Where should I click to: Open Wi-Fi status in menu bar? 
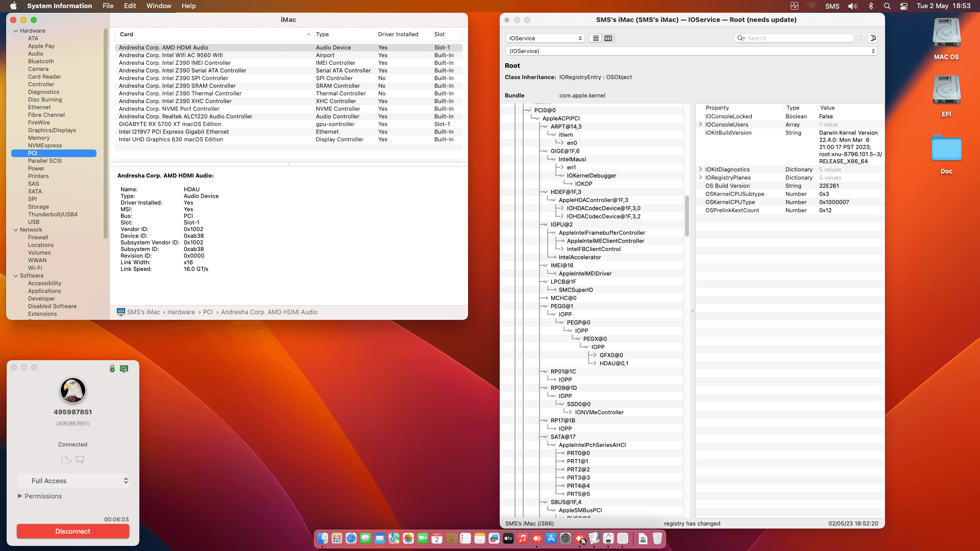(812, 6)
